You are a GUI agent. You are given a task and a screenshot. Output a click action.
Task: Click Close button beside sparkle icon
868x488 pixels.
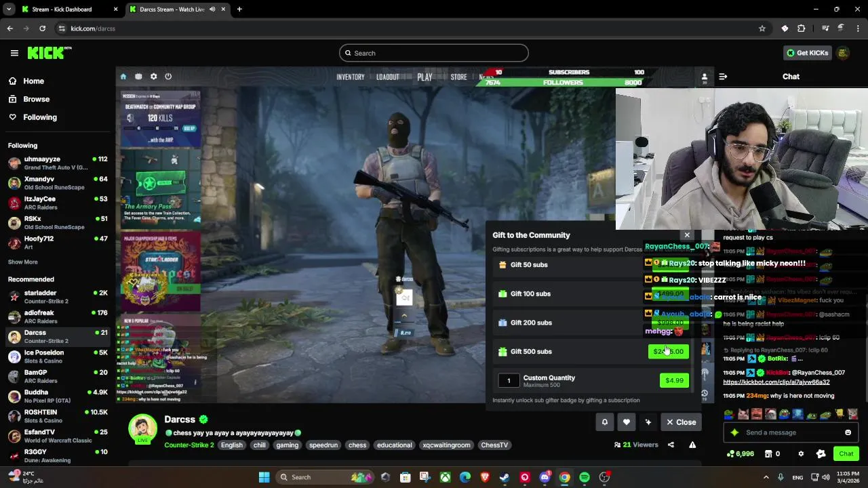tap(681, 422)
